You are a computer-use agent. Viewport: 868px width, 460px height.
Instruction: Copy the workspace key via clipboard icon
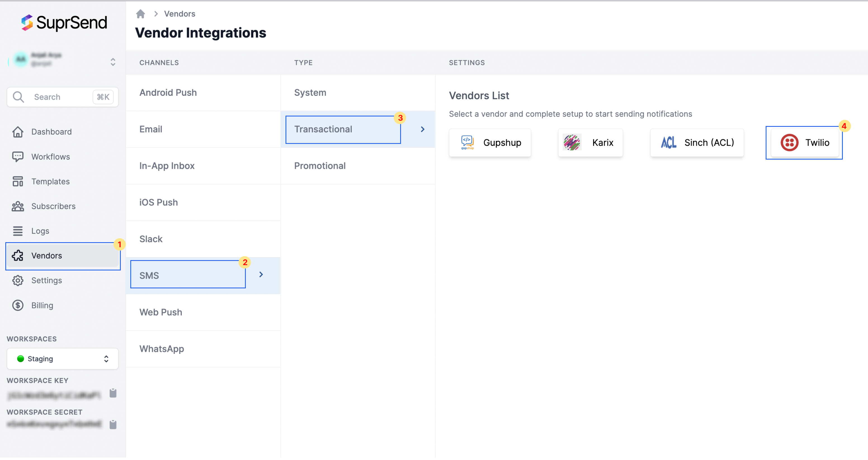point(113,393)
